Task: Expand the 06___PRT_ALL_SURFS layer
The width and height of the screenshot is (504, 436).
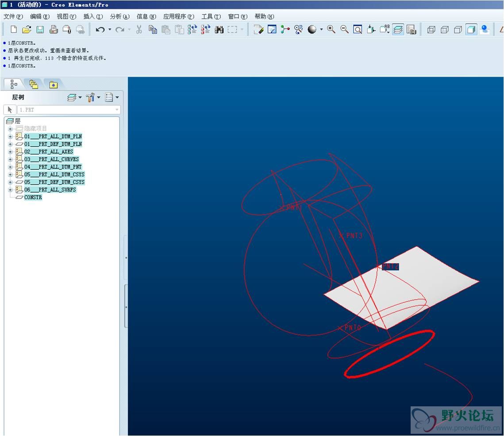Action: (10, 190)
